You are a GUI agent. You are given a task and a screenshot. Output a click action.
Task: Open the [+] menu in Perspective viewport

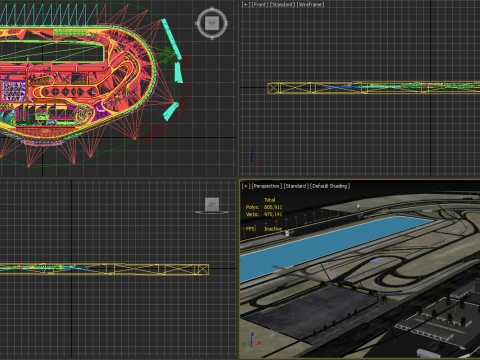pos(246,186)
